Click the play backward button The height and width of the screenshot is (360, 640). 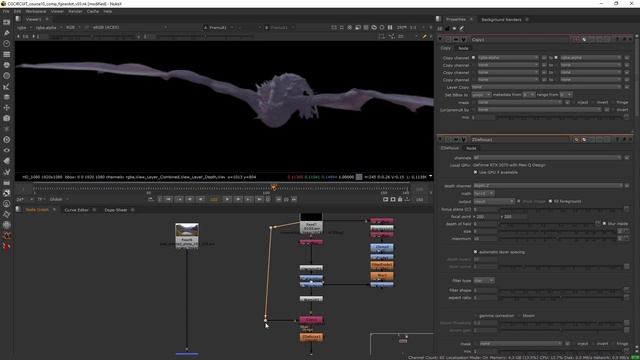200,199
